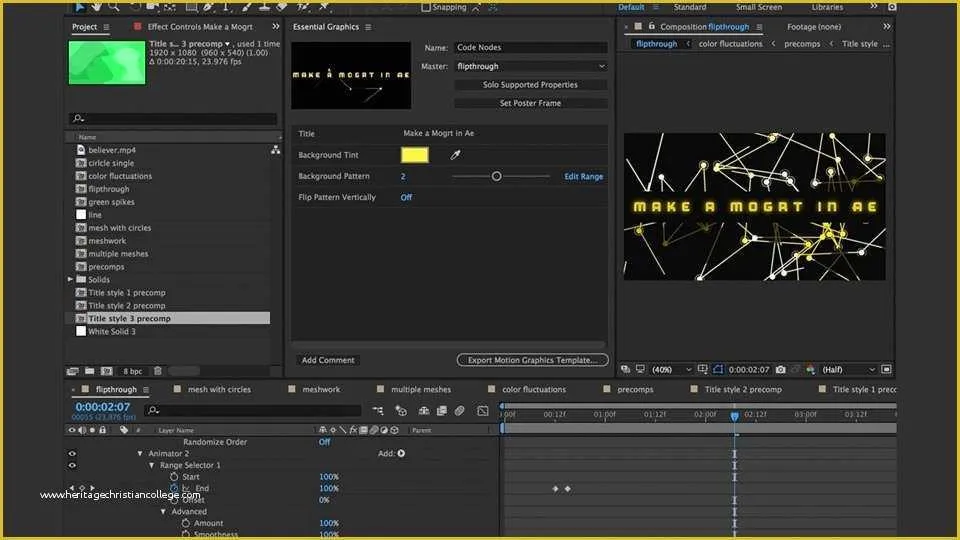
Task: Select the Eraser tool
Action: click(282, 7)
